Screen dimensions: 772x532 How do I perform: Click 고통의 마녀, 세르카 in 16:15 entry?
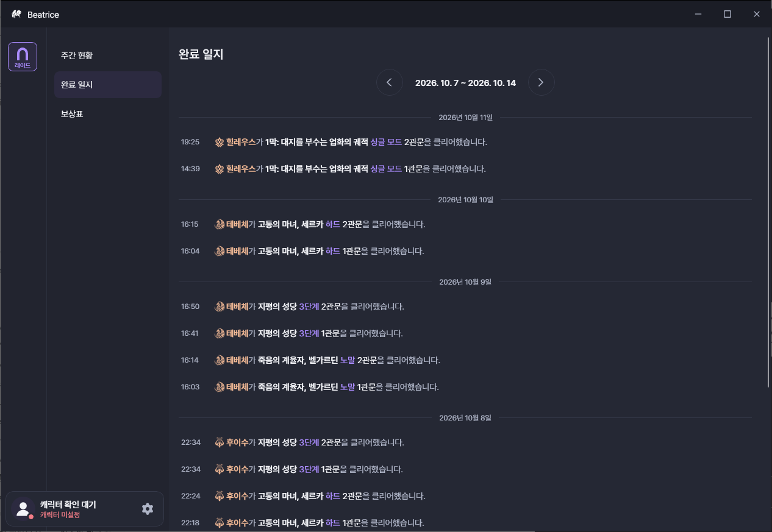(x=290, y=224)
